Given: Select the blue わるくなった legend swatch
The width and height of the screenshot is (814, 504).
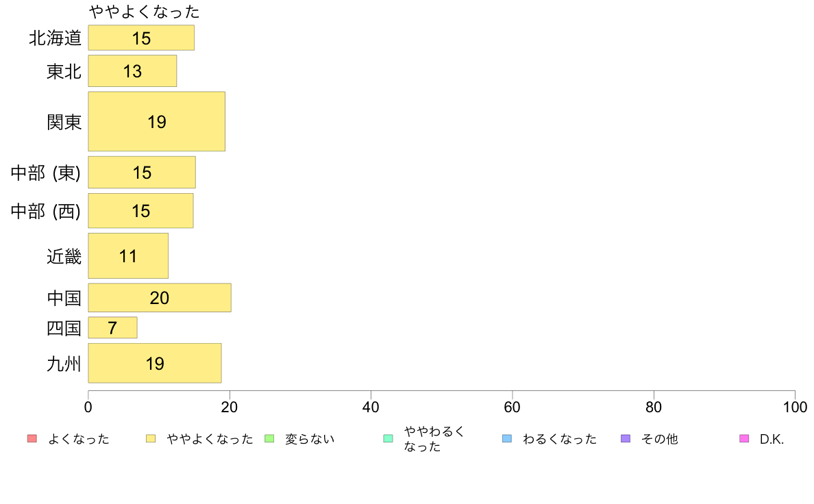Looking at the screenshot, I should click(507, 438).
